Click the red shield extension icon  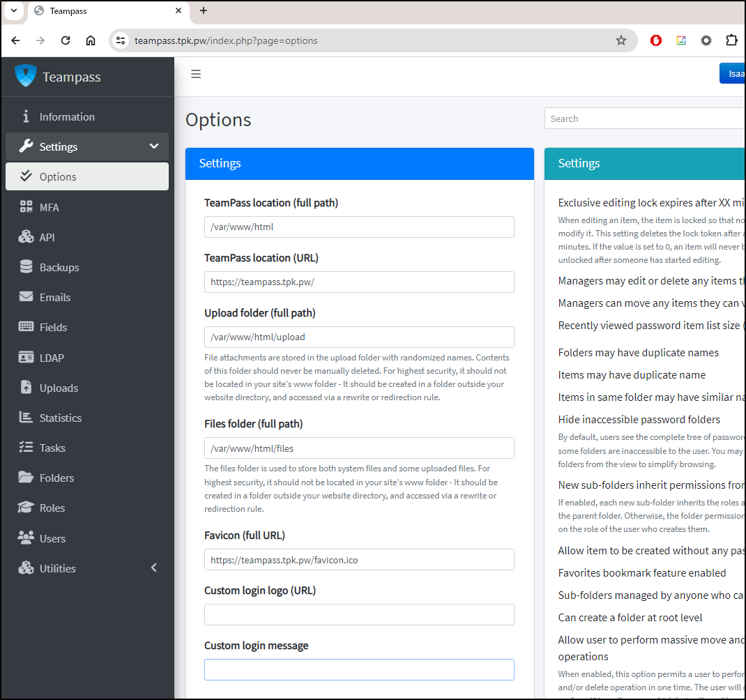(656, 40)
